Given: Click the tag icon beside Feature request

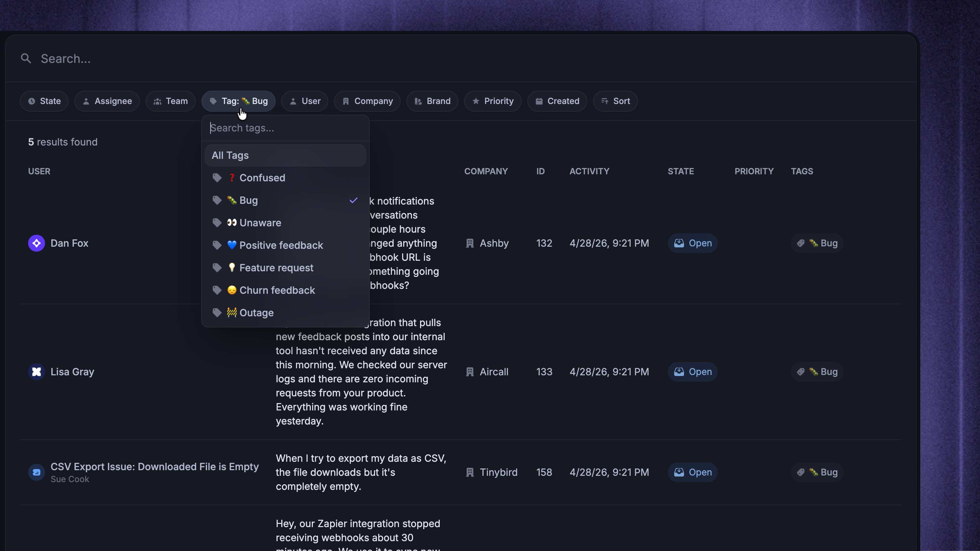Looking at the screenshot, I should pyautogui.click(x=217, y=268).
